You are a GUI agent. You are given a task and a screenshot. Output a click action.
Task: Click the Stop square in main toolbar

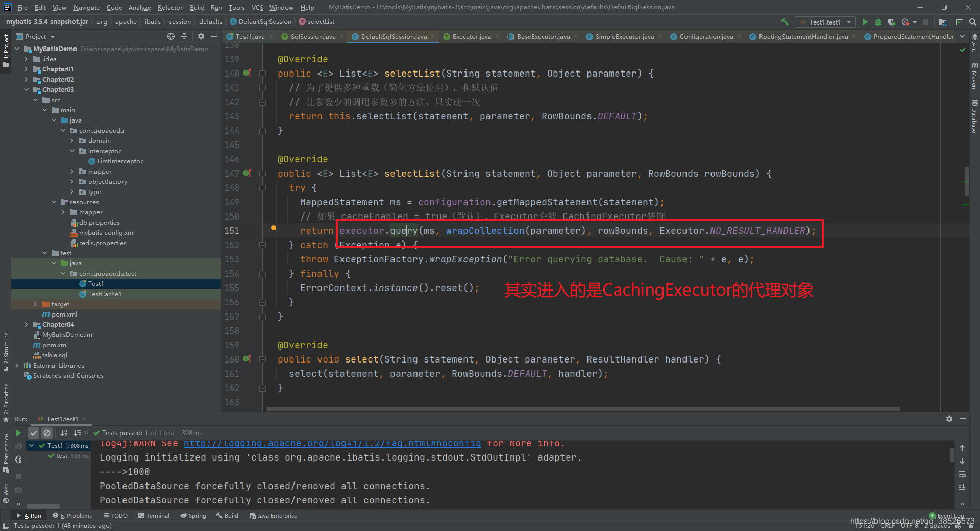[926, 22]
